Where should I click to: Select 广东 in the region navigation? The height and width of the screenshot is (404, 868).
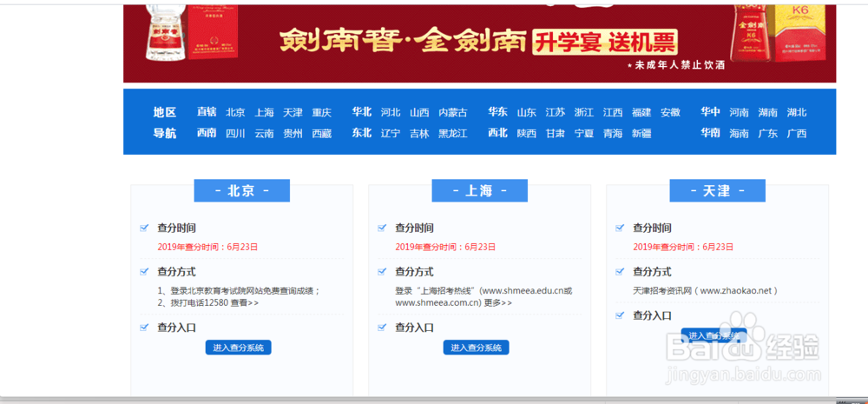pos(768,134)
